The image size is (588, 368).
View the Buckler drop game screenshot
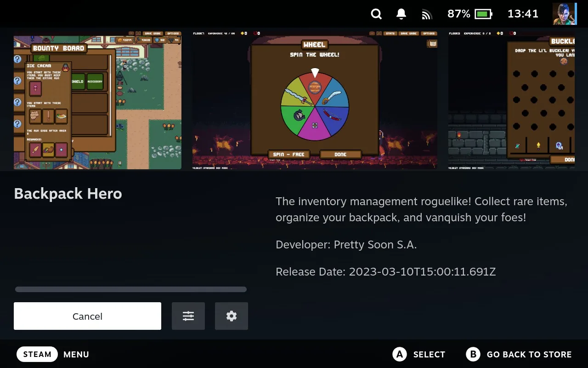512,100
